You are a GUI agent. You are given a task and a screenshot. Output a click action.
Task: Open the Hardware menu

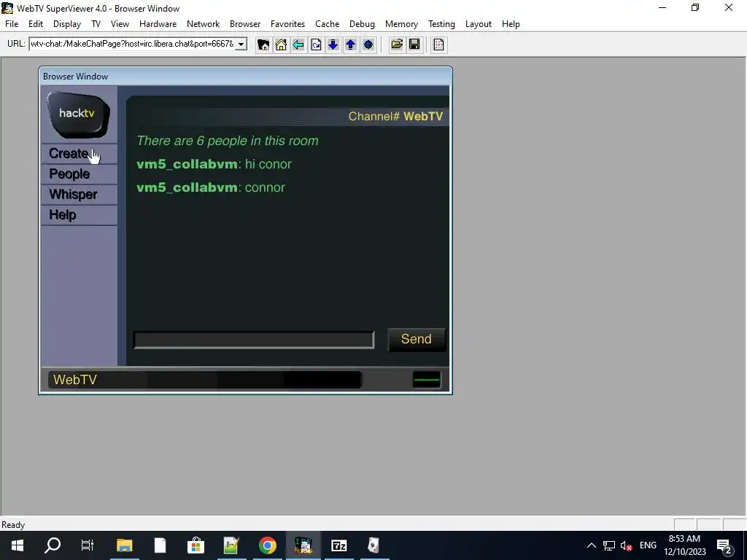[x=158, y=24]
